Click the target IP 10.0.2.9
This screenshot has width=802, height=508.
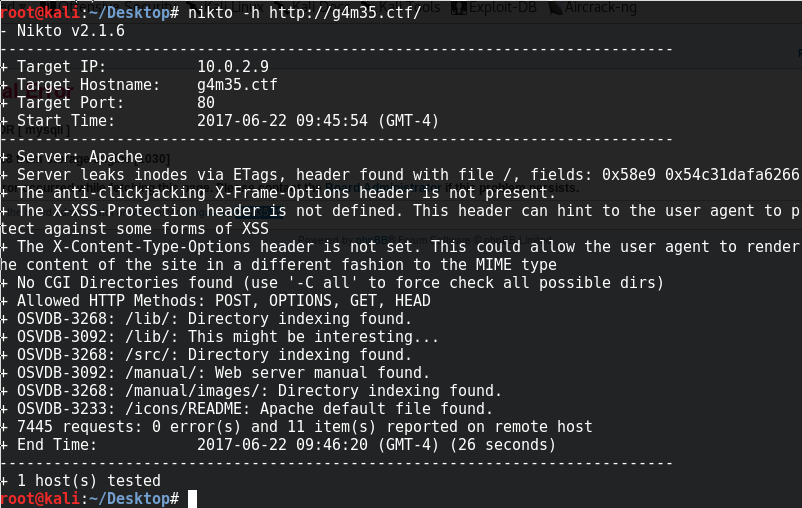(233, 67)
